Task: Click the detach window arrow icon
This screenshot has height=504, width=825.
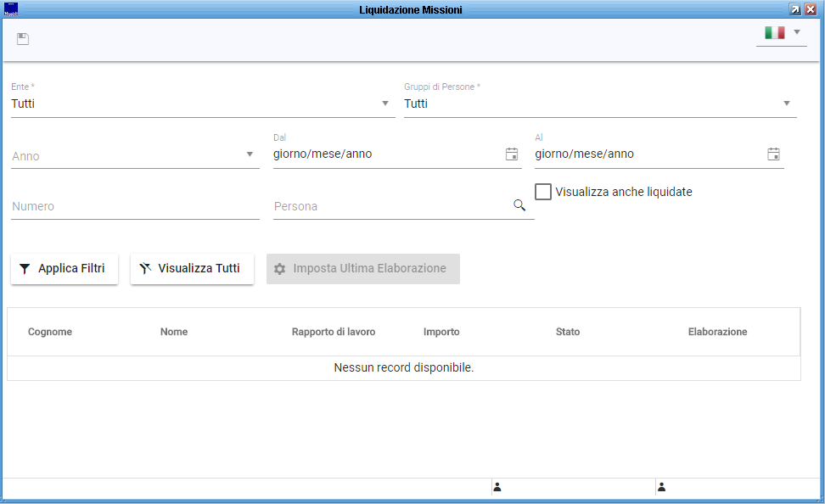Action: point(795,9)
